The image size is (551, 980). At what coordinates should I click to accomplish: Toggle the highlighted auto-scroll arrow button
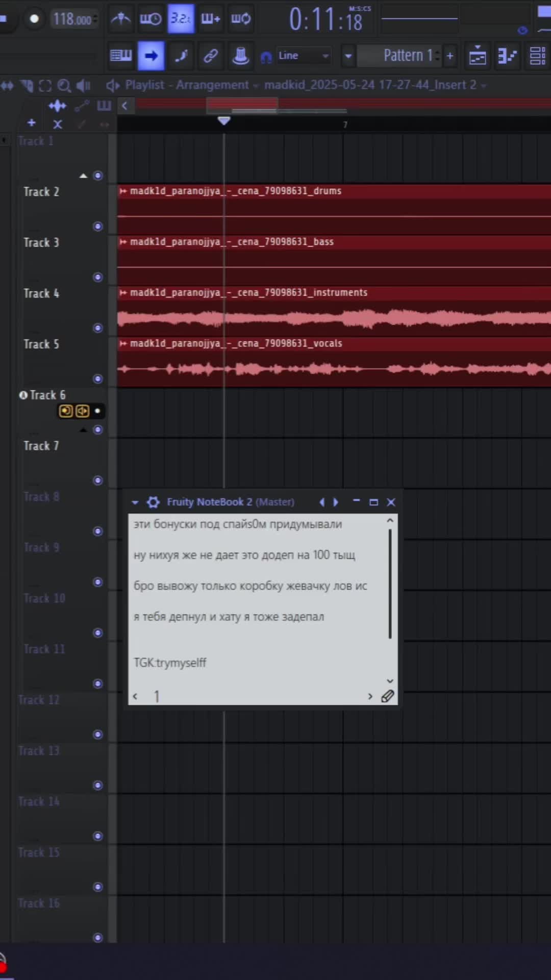click(x=151, y=56)
